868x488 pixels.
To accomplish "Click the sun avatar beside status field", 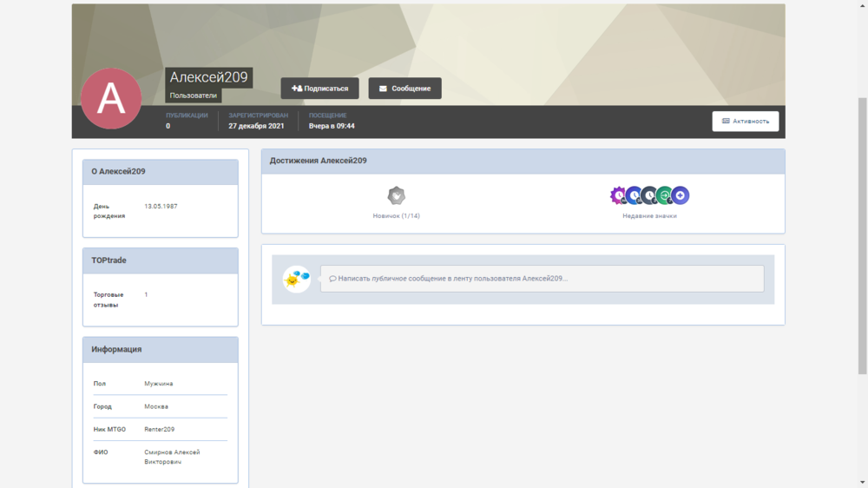I will (x=296, y=279).
